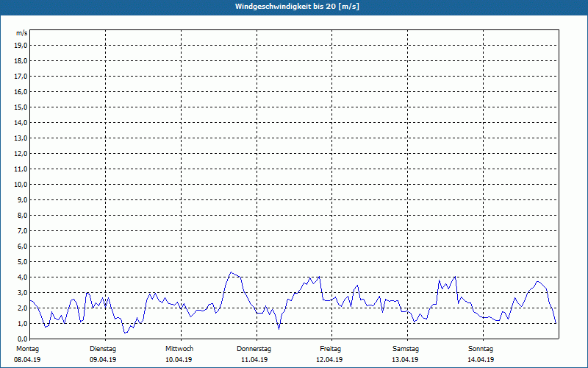This screenshot has width=588, height=368.
Task: Click the '14,0' y-axis label
Action: click(21, 123)
